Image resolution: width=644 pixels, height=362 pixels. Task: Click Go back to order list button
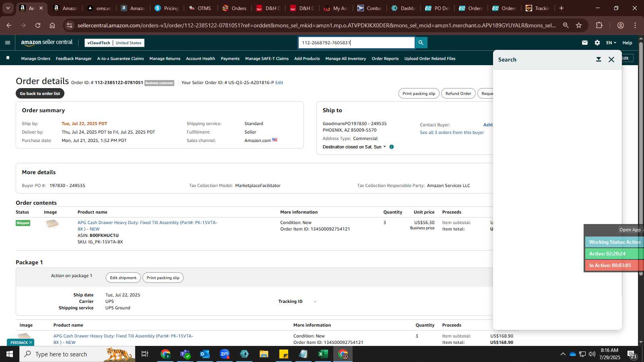[x=40, y=93]
